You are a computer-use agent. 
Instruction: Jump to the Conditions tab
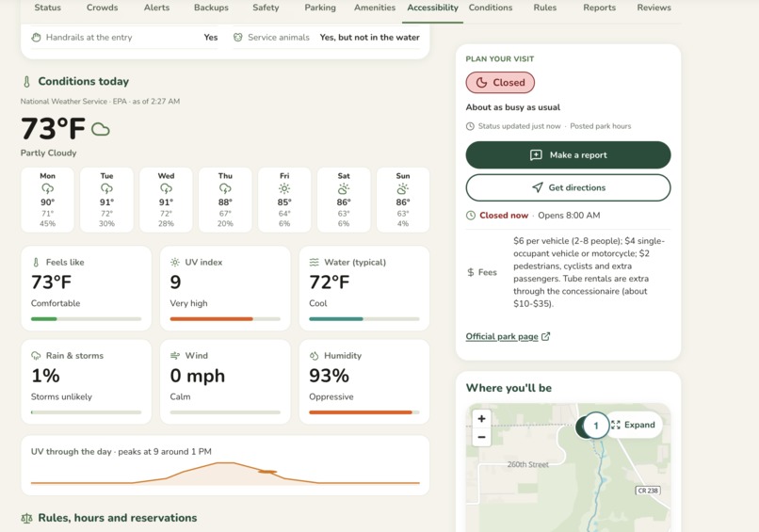tap(491, 8)
